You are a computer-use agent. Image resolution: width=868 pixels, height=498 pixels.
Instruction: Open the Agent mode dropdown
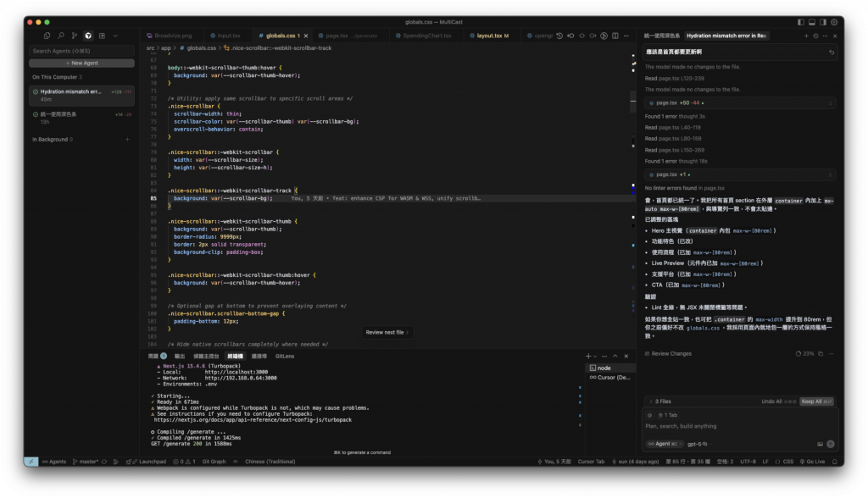tap(665, 444)
